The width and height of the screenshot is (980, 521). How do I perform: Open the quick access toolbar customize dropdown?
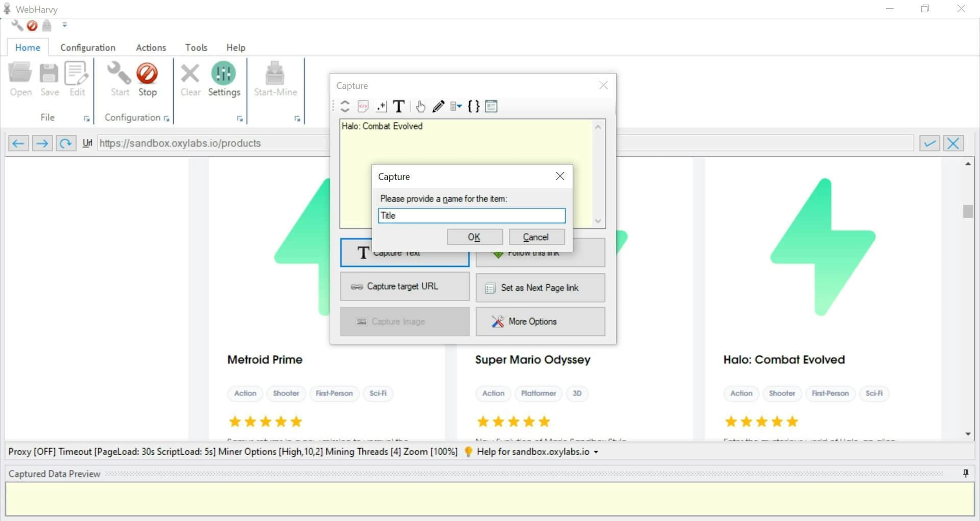click(x=65, y=25)
